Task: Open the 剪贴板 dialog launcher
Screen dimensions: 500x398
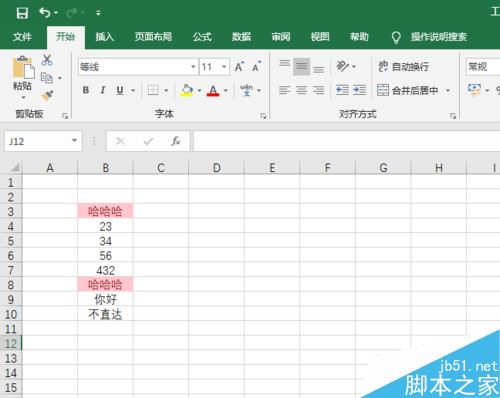Action: pyautogui.click(x=65, y=116)
